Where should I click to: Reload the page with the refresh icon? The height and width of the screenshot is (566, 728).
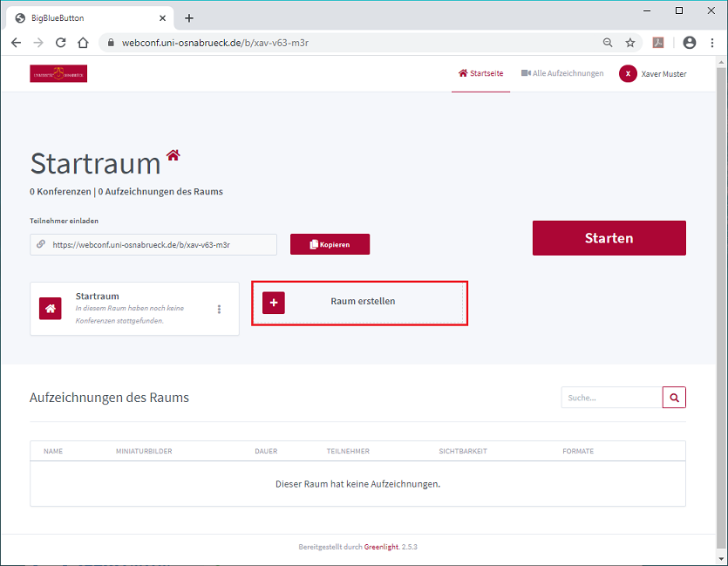(61, 43)
